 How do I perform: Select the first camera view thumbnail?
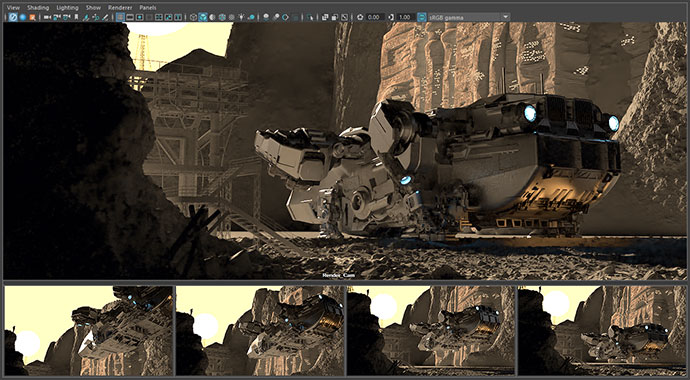[x=88, y=331]
